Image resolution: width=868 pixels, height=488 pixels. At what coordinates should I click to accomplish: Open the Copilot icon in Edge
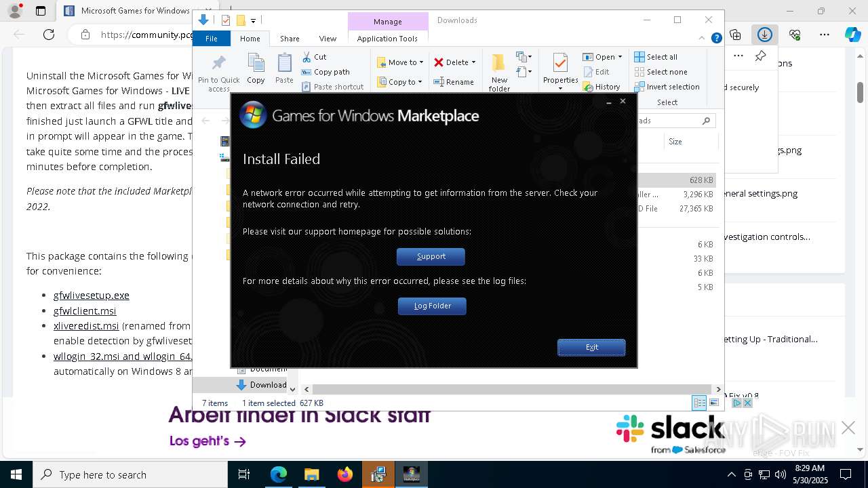pos(852,35)
